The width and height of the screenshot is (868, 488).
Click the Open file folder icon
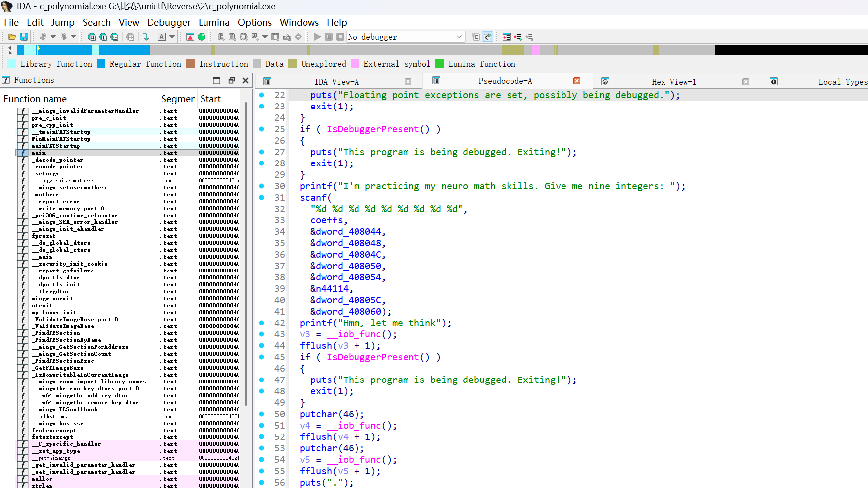coord(12,37)
